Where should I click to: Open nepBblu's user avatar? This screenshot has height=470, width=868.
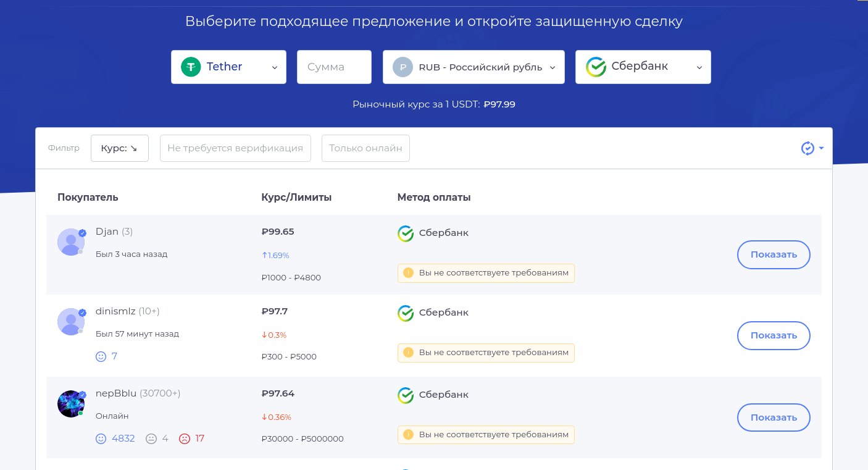point(71,404)
